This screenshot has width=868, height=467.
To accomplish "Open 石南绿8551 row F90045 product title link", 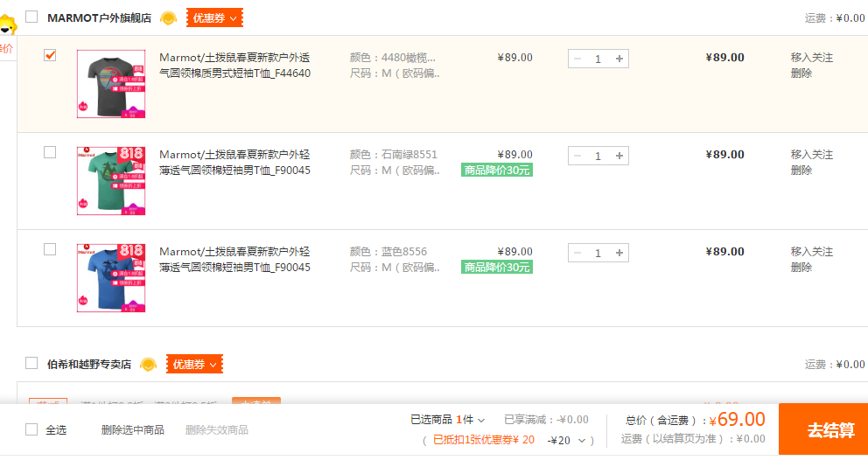I will pos(234,163).
